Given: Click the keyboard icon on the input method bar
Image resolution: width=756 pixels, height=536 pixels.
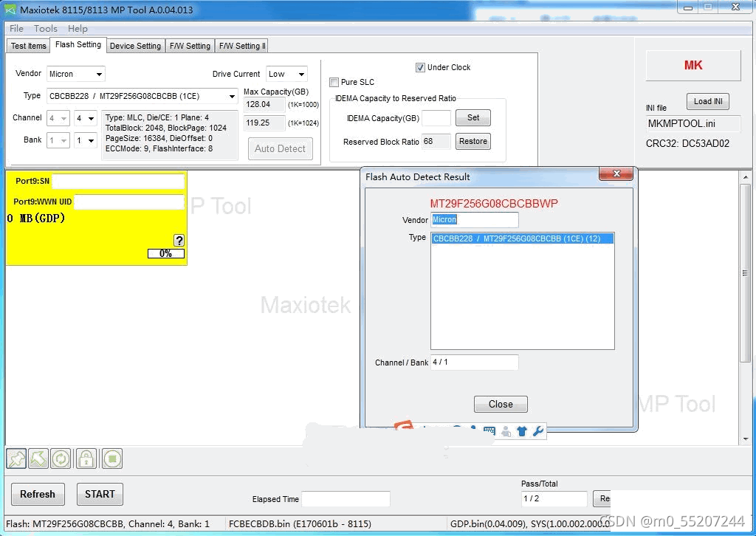Looking at the screenshot, I should [x=489, y=431].
